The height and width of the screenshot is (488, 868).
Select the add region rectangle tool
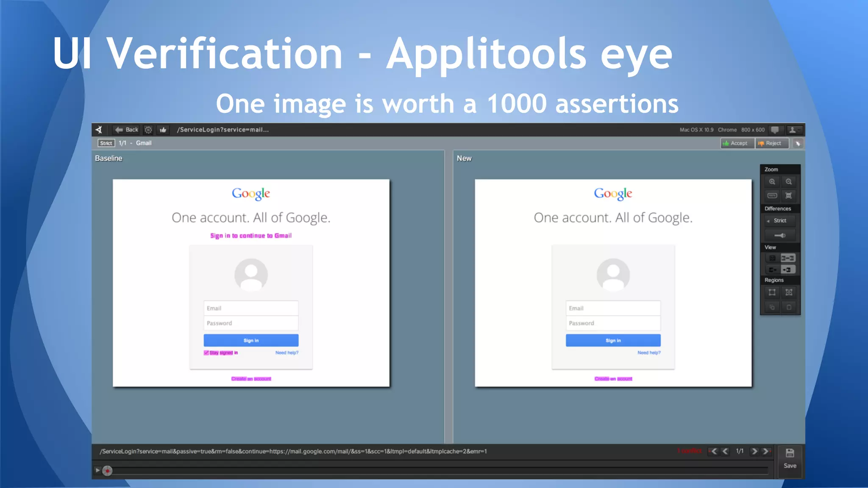pyautogui.click(x=772, y=292)
